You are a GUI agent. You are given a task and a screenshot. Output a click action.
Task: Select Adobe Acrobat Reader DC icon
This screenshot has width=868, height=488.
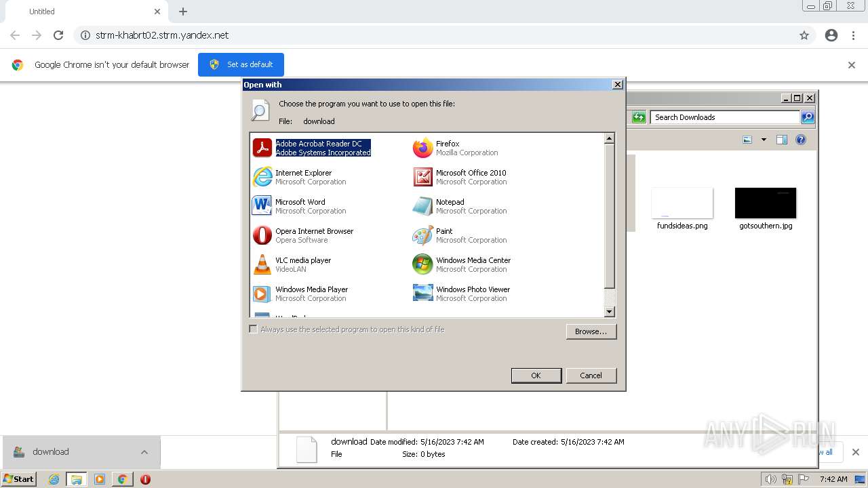click(x=262, y=148)
